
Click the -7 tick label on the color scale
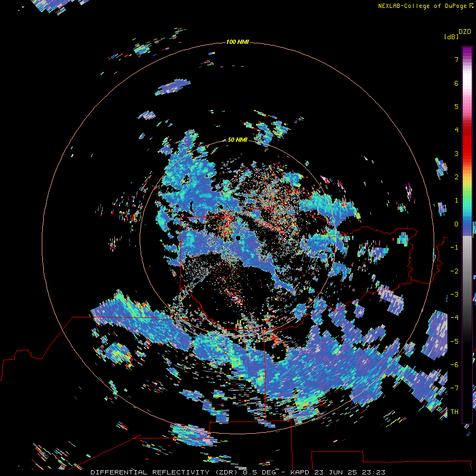[454, 388]
